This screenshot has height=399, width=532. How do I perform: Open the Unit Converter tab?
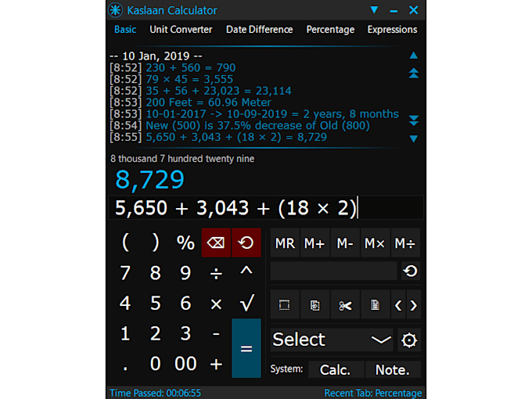click(x=181, y=30)
